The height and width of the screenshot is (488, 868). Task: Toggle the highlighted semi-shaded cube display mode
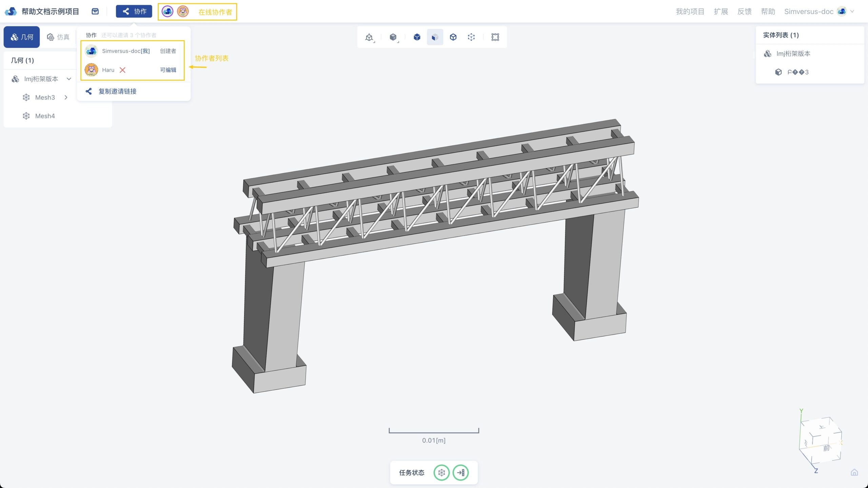(x=435, y=37)
